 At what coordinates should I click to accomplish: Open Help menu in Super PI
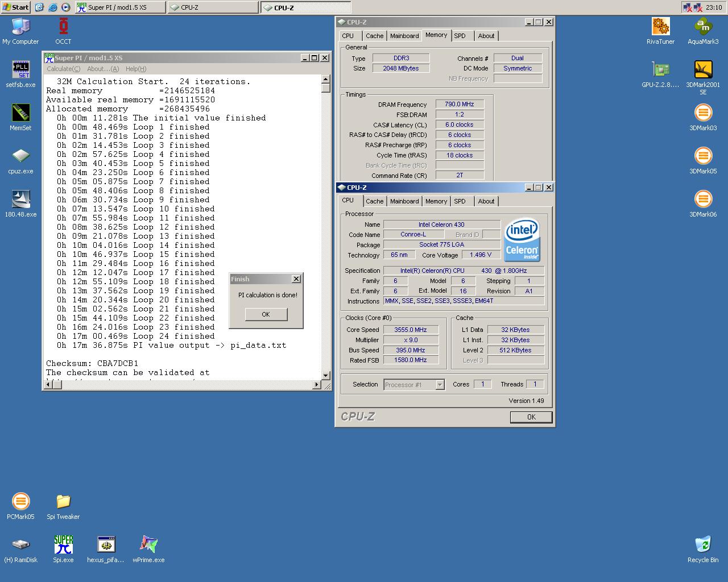click(x=136, y=69)
